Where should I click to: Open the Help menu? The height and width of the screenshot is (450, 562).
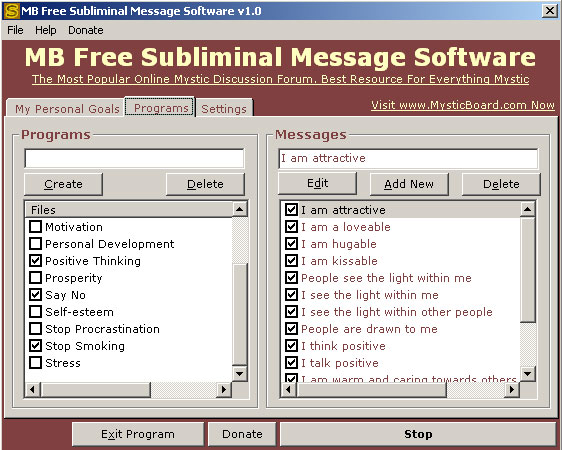[46, 30]
